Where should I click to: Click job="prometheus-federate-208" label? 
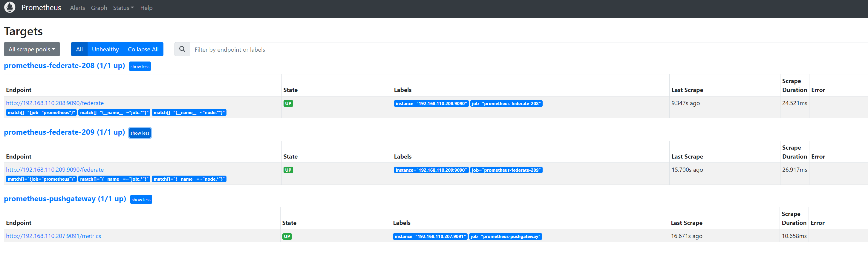[506, 103]
